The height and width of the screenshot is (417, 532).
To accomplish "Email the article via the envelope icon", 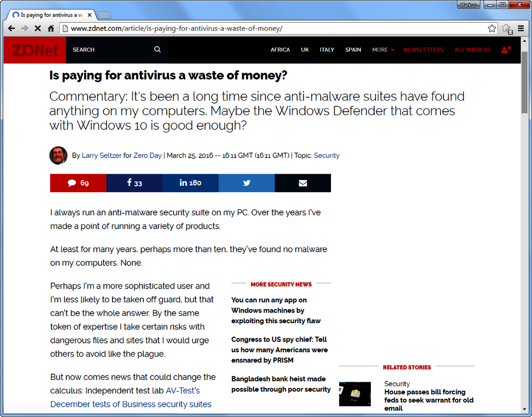I will (x=303, y=183).
